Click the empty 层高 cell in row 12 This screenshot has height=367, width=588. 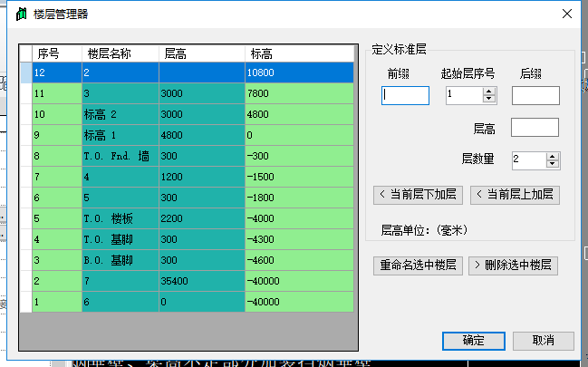[202, 72]
